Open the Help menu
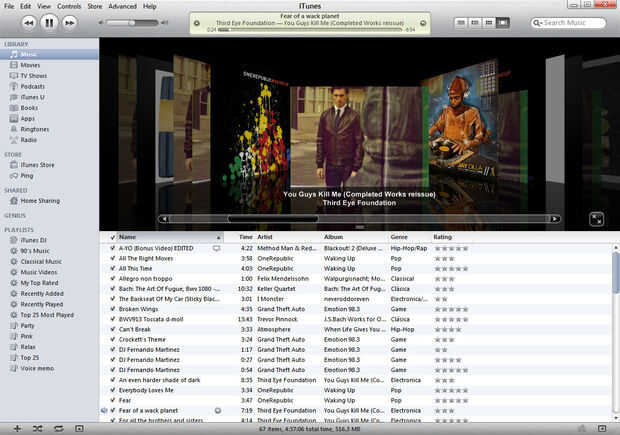The image size is (620, 435). pyautogui.click(x=149, y=6)
